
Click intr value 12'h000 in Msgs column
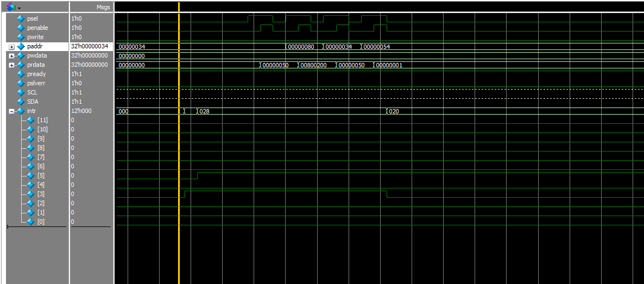(81, 111)
